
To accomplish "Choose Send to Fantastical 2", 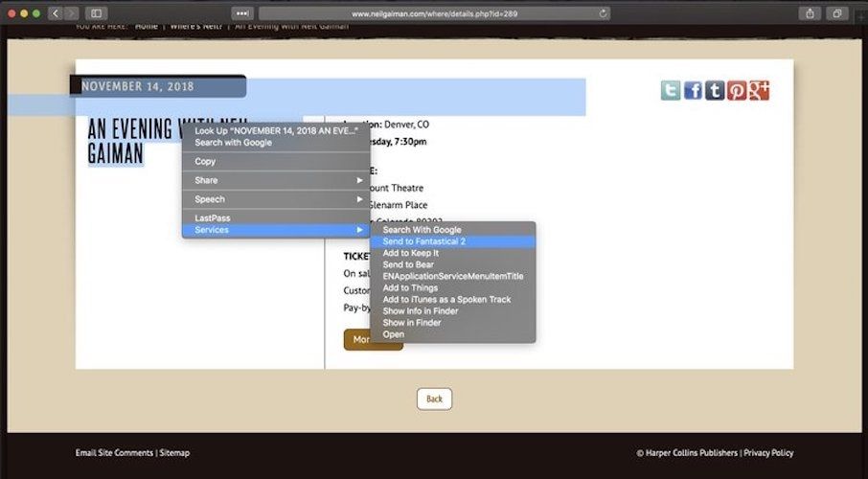I will [423, 241].
